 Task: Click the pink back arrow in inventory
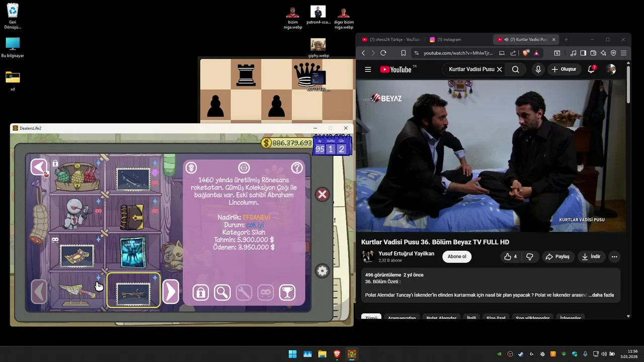tap(39, 167)
